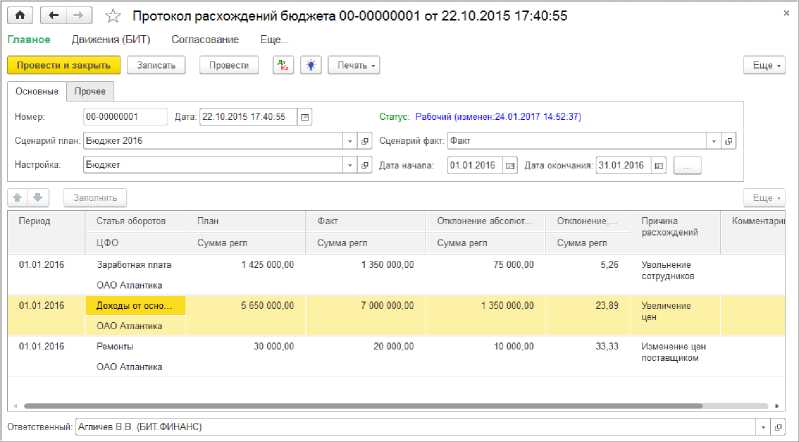Click the back navigation arrow
The width and height of the screenshot is (799, 442).
pyautogui.click(x=55, y=16)
